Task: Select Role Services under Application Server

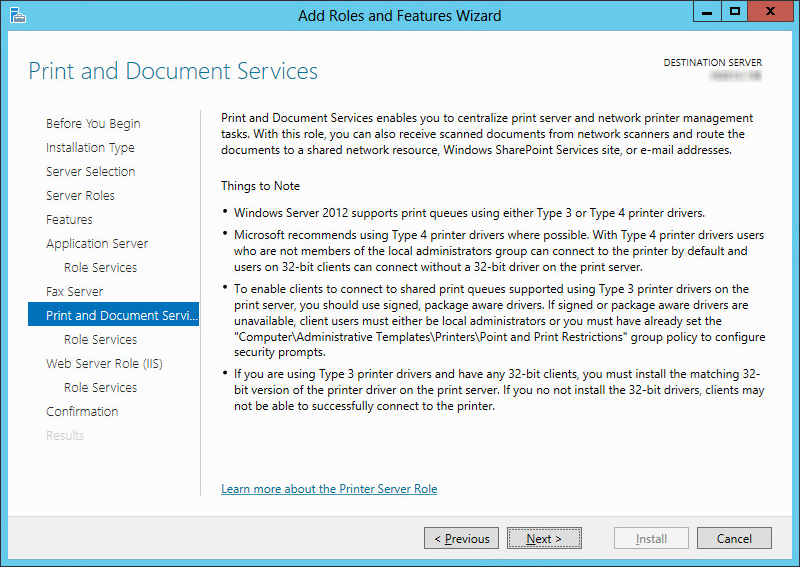Action: point(100,268)
